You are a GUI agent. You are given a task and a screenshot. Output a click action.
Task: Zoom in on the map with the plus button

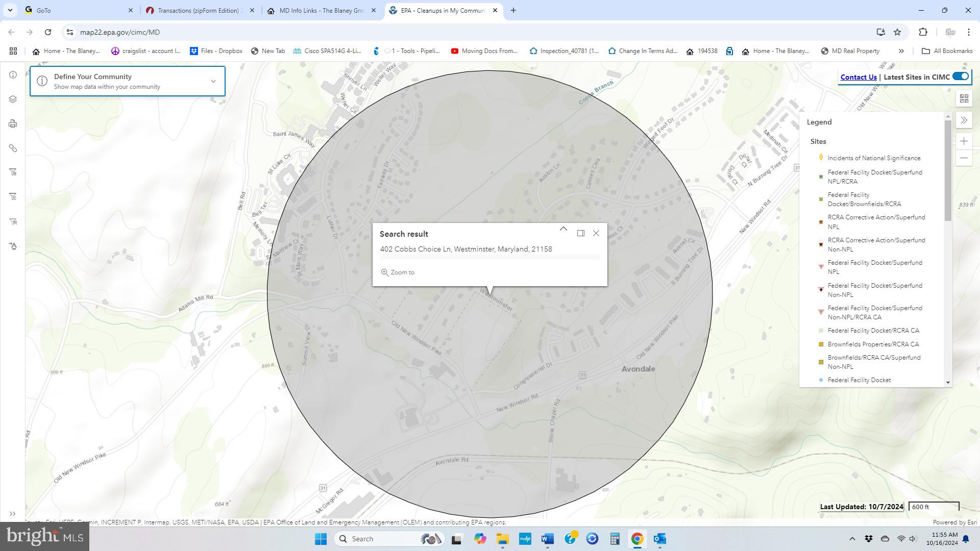tap(964, 141)
